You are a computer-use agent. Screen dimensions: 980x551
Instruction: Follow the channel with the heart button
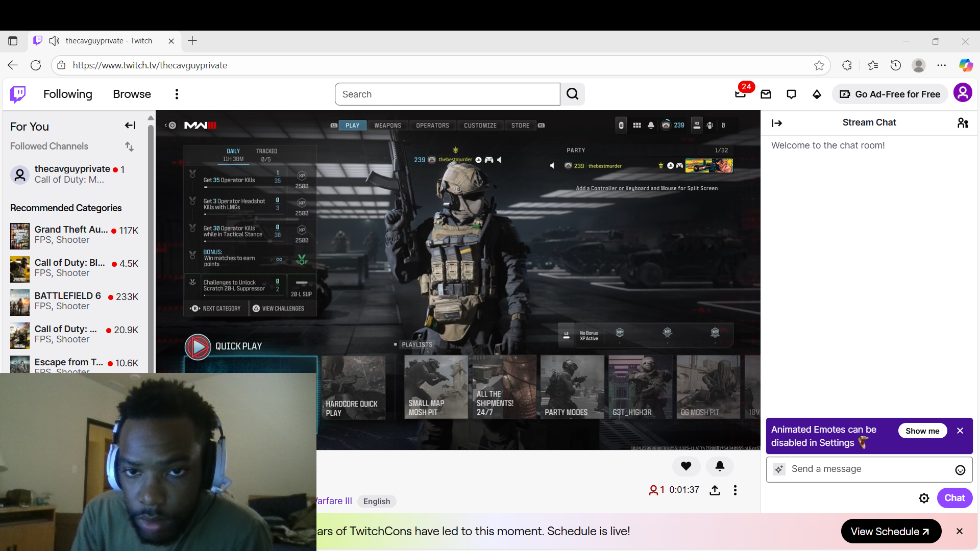coord(686,466)
